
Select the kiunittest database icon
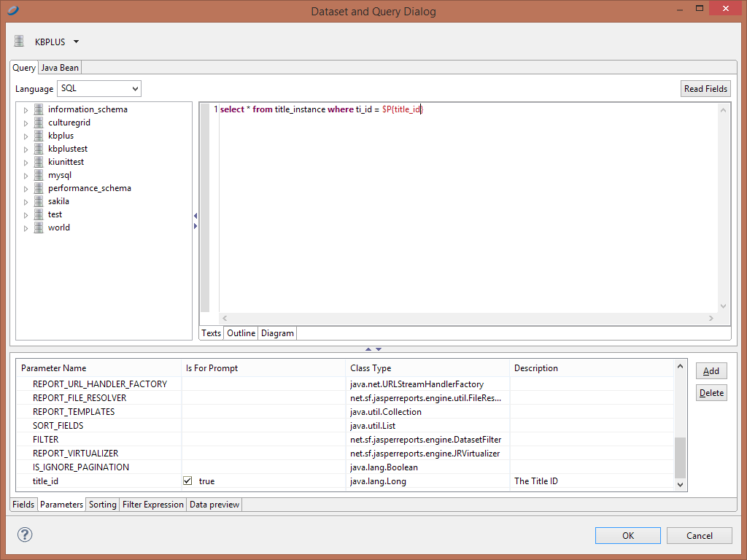(39, 162)
